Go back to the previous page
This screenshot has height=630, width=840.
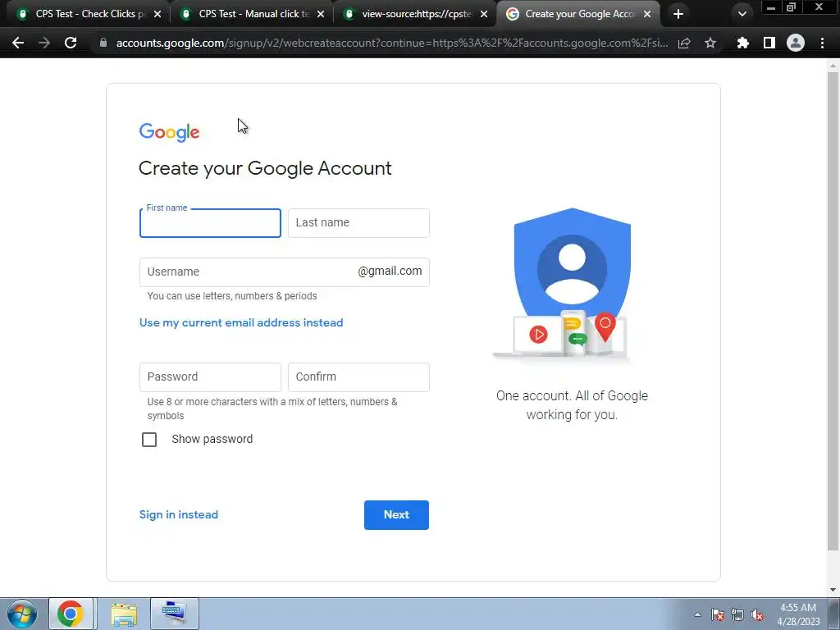point(18,43)
